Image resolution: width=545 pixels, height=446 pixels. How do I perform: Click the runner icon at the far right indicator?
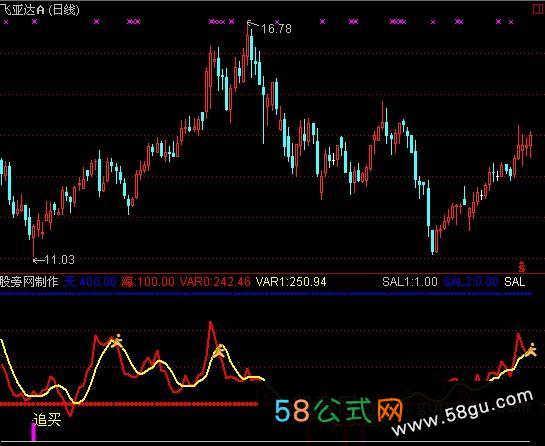531,350
